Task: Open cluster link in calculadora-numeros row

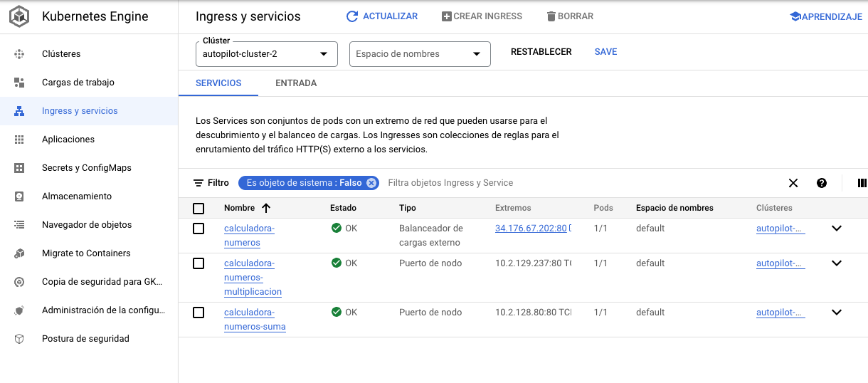Action: pos(780,229)
